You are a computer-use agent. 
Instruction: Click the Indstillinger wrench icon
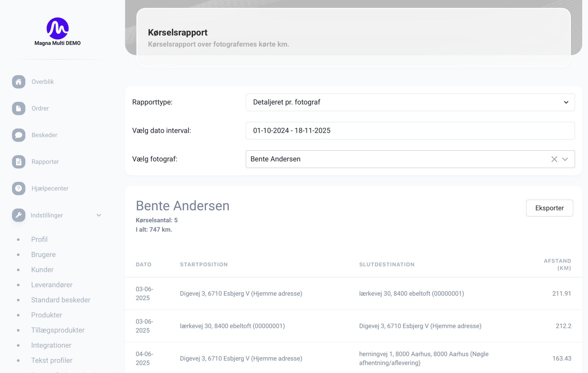[19, 215]
